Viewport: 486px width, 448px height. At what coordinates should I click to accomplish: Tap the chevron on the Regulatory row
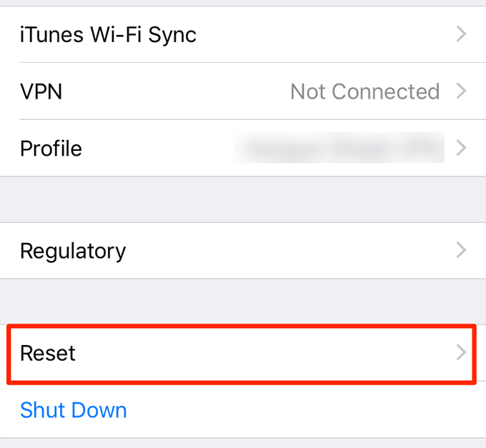pyautogui.click(x=461, y=250)
